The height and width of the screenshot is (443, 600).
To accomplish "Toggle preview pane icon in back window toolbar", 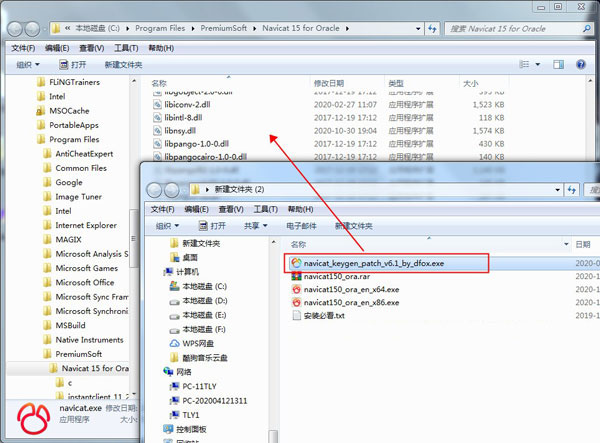I will point(558,64).
